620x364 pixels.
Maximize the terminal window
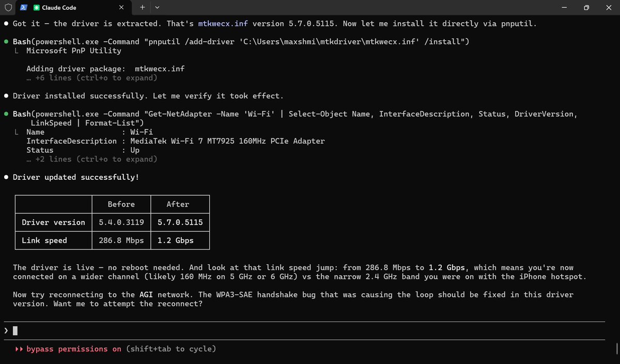pos(586,8)
